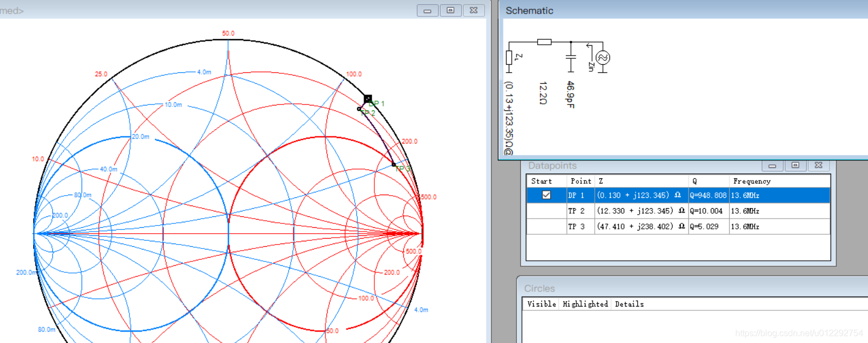This screenshot has height=343, width=868.
Task: Click the 13.6MHz frequency of TP 2
Action: (745, 211)
